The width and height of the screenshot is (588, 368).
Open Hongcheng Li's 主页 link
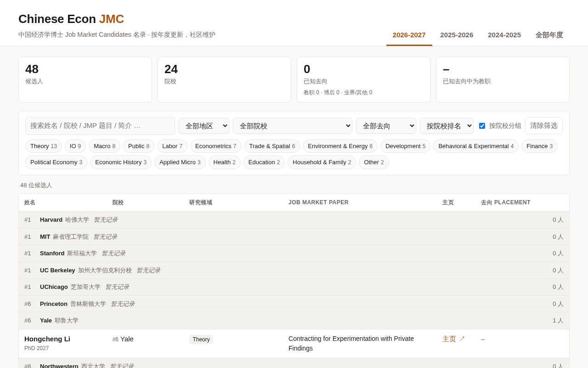click(x=453, y=339)
